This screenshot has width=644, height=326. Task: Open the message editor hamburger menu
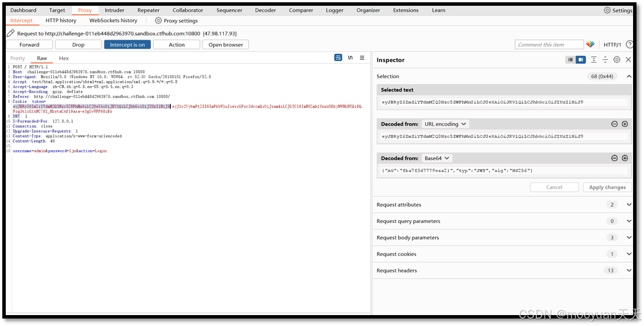(x=362, y=58)
